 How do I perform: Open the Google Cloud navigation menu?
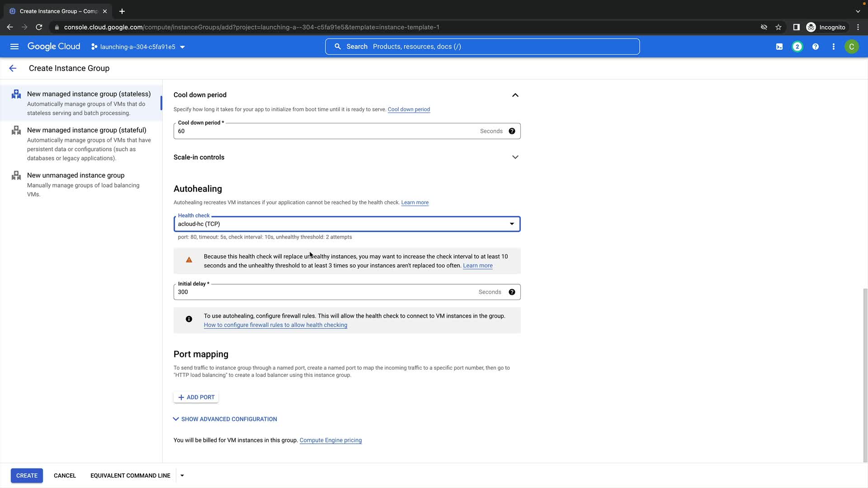(14, 47)
